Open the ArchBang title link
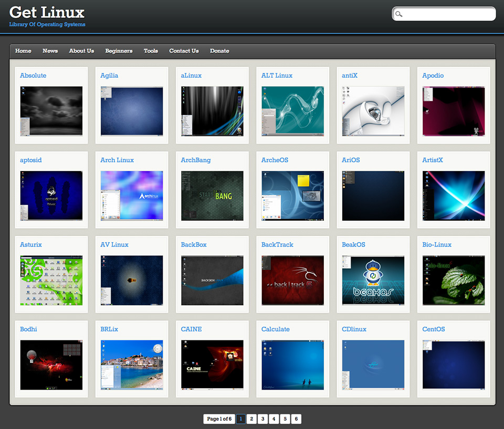 pyautogui.click(x=196, y=160)
